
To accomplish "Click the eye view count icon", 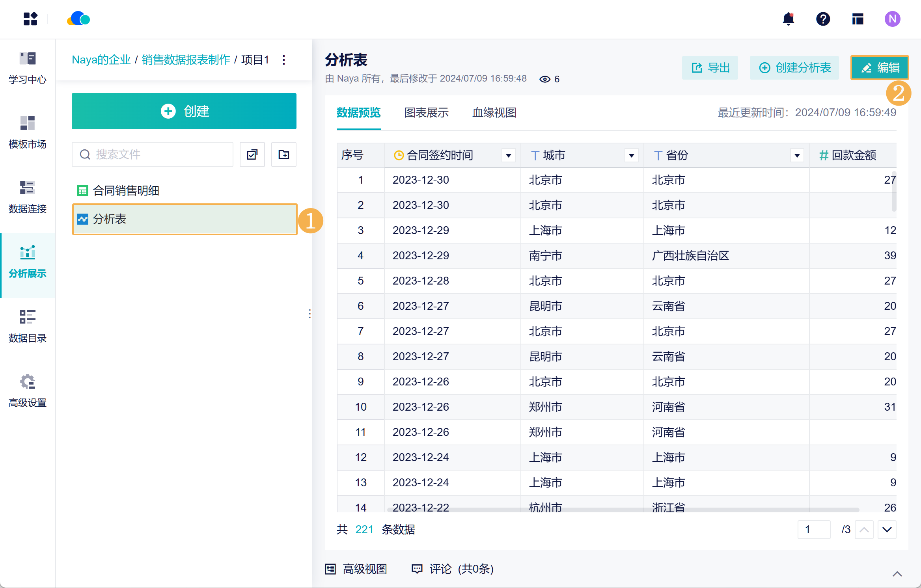I will tap(544, 79).
